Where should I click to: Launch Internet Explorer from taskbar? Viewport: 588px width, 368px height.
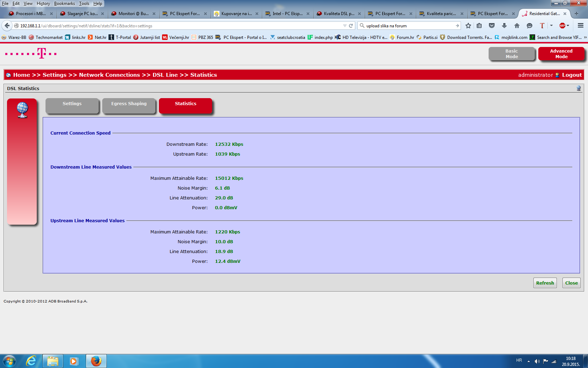31,361
